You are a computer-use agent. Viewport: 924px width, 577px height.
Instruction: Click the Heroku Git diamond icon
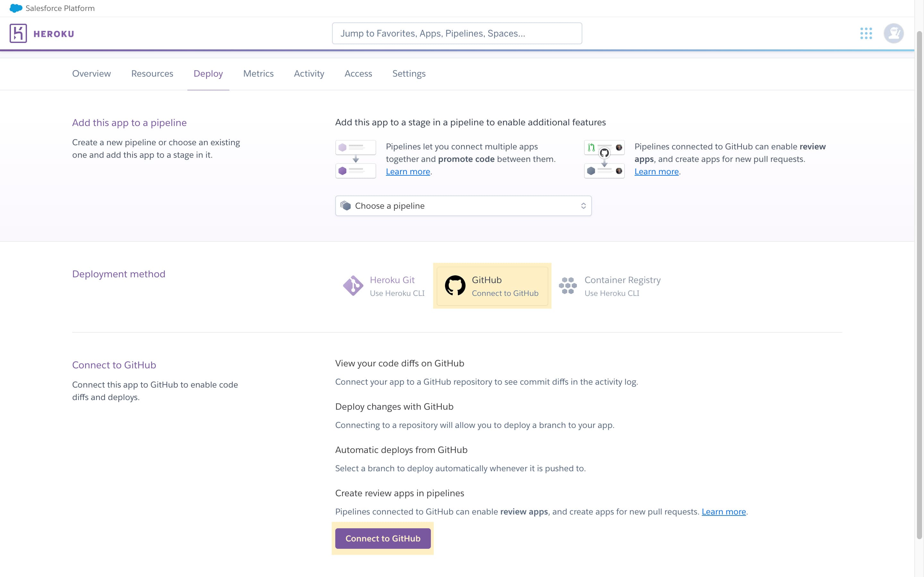(353, 285)
